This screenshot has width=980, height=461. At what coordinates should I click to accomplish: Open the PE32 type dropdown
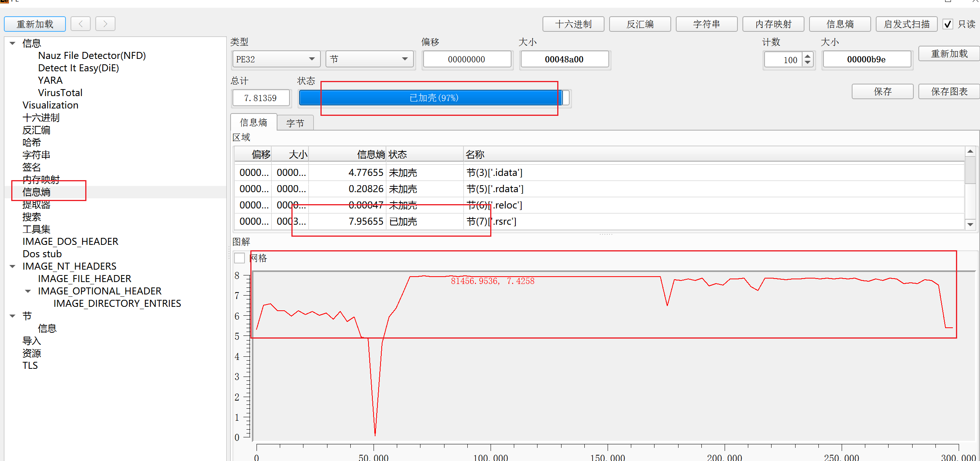click(x=276, y=59)
